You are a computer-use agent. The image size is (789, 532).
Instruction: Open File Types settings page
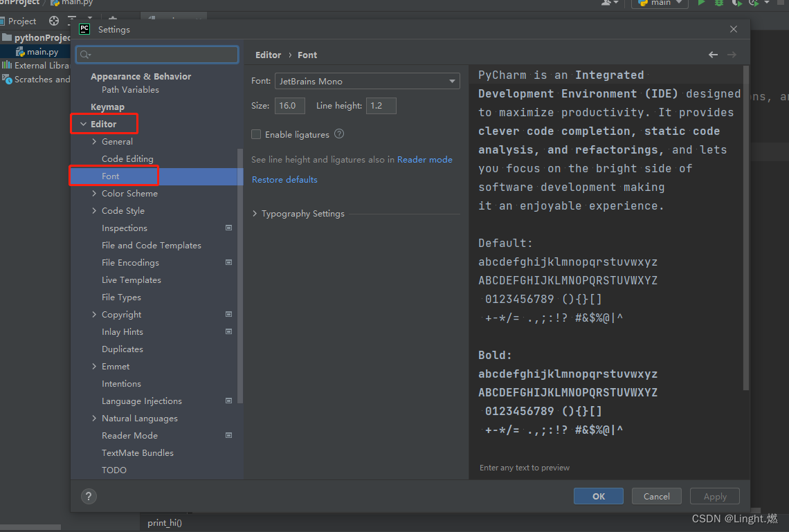[121, 297]
